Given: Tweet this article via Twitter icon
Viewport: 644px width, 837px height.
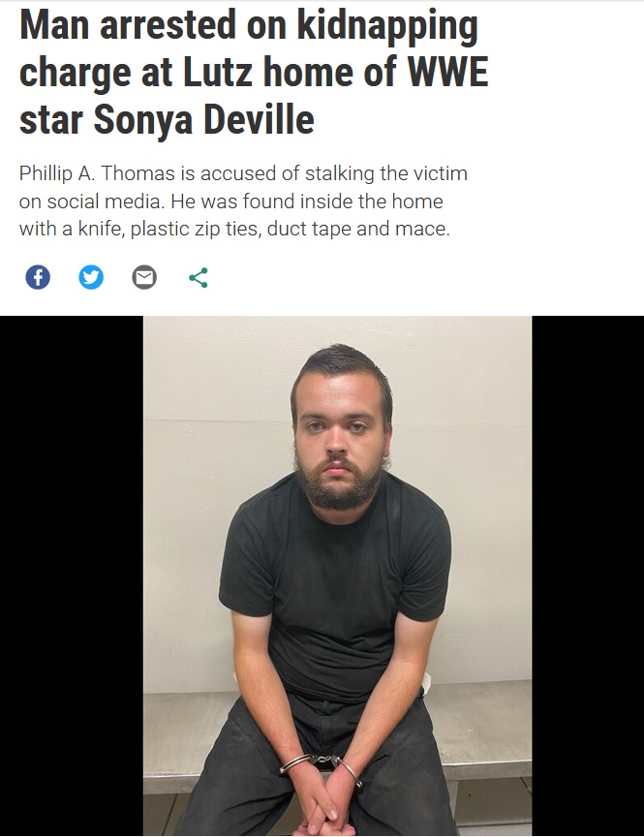Looking at the screenshot, I should (91, 278).
